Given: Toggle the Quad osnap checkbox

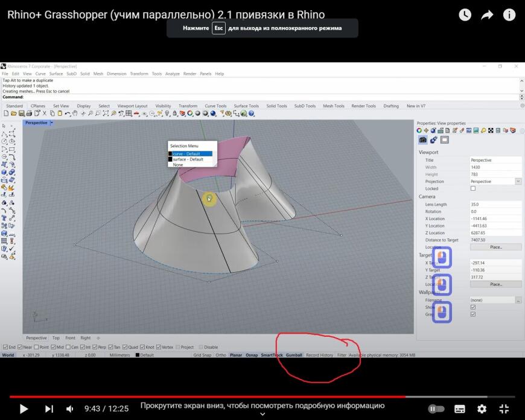Looking at the screenshot, I should 125,347.
